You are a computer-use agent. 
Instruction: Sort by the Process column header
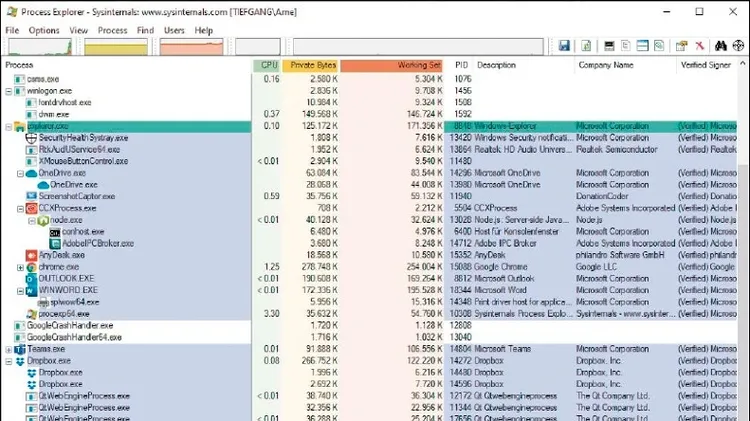click(127, 65)
